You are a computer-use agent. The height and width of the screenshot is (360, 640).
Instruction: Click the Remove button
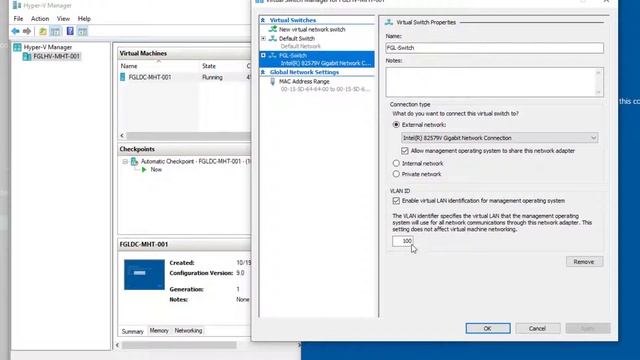[x=584, y=262]
